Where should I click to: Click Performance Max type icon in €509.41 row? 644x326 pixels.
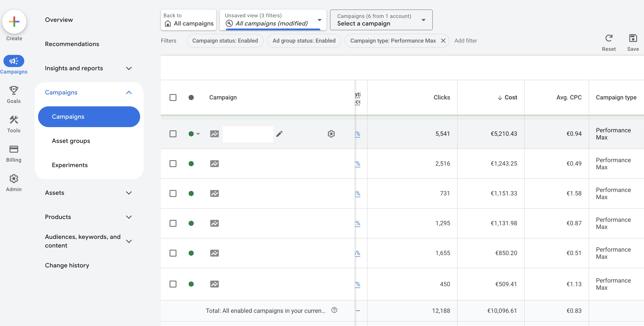[x=214, y=284]
